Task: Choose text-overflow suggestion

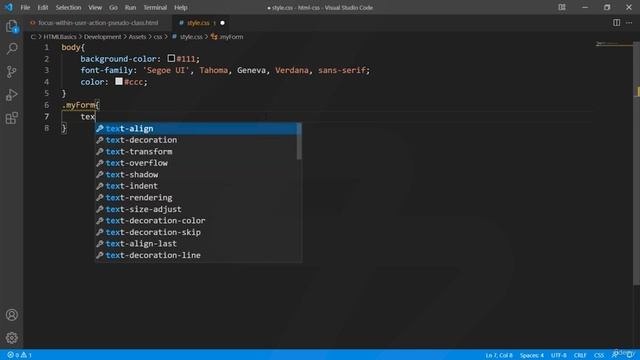Action: pyautogui.click(x=196, y=163)
